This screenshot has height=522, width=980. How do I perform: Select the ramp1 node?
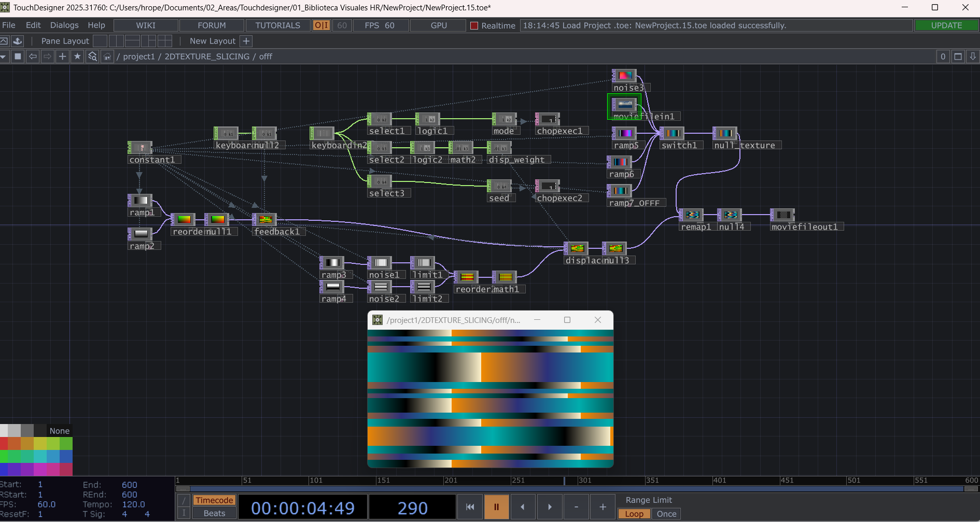(x=141, y=201)
